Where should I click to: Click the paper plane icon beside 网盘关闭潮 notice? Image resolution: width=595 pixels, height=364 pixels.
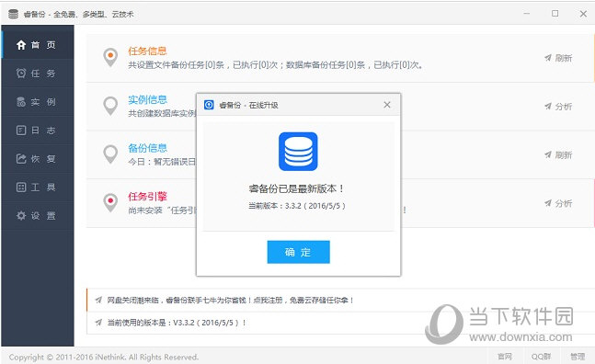click(98, 300)
